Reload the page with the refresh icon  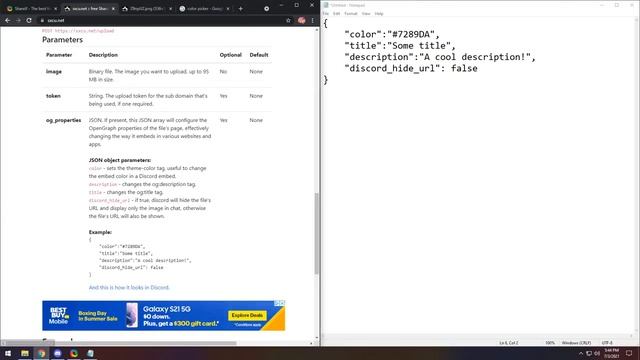click(29, 20)
